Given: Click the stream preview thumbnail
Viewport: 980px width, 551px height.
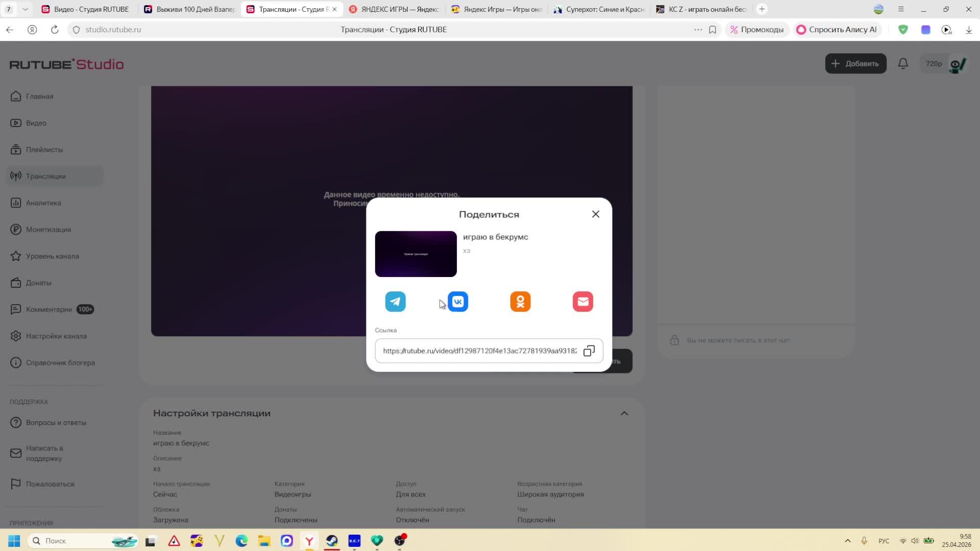Looking at the screenshot, I should click(415, 254).
